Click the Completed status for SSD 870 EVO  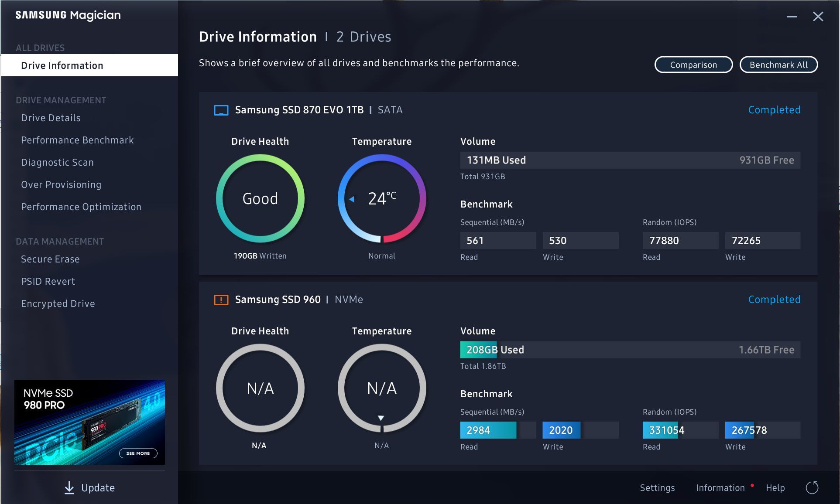pyautogui.click(x=774, y=110)
